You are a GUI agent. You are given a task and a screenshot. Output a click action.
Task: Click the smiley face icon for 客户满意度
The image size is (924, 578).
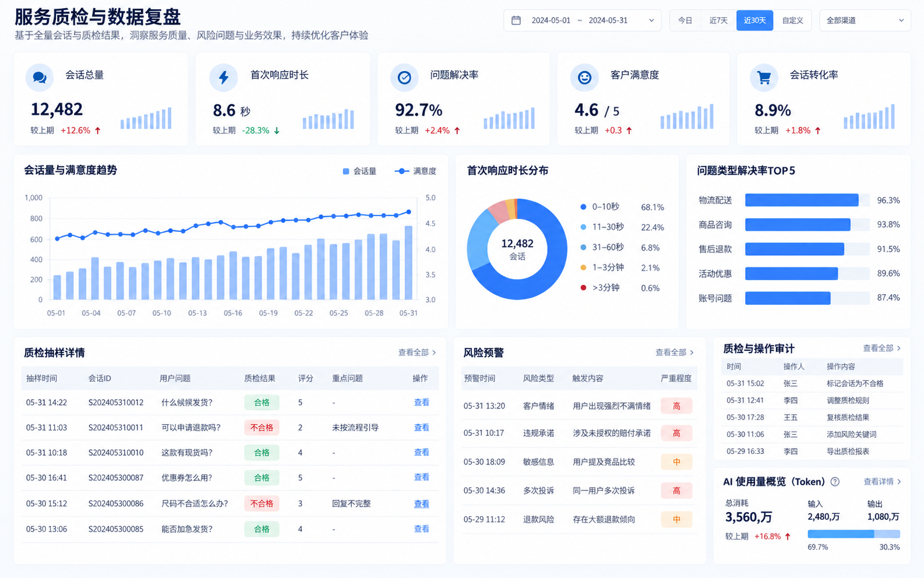[584, 77]
